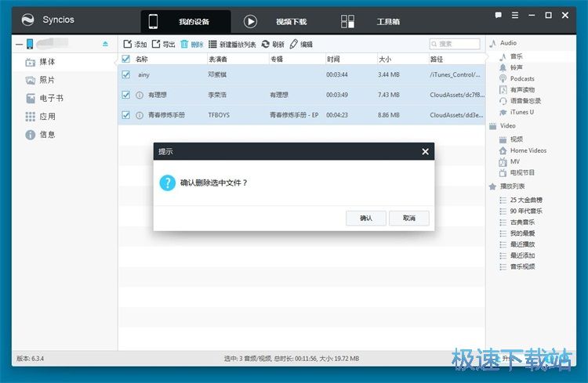
Task: Sort by the 名称 column header
Action: pyautogui.click(x=141, y=60)
